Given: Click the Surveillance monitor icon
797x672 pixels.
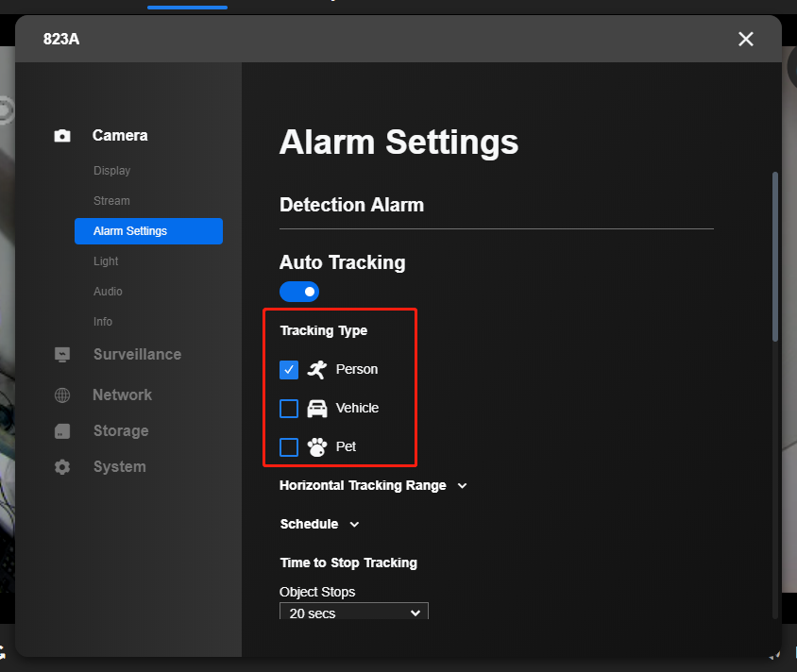Looking at the screenshot, I should (x=62, y=355).
